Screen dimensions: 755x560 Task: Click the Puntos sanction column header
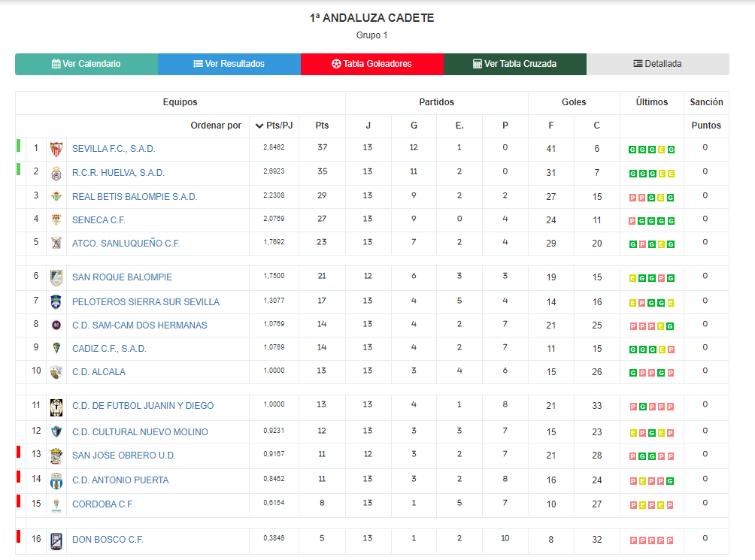tap(706, 126)
